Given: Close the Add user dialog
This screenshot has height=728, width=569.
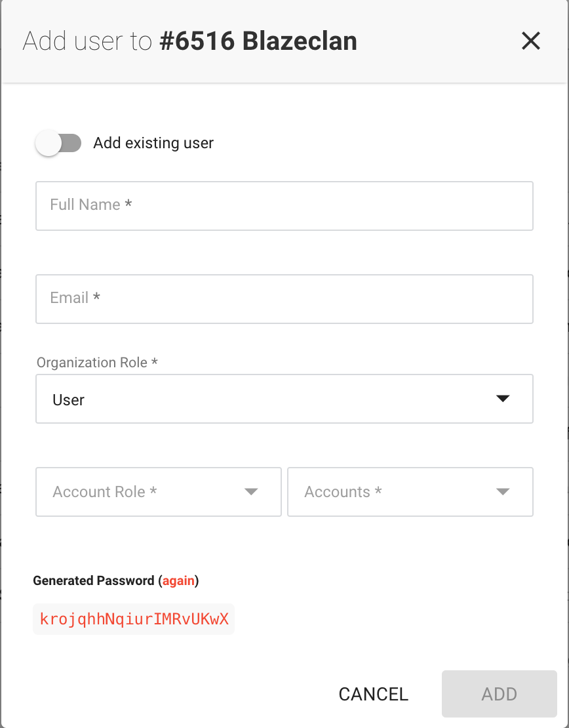Looking at the screenshot, I should click(x=530, y=41).
